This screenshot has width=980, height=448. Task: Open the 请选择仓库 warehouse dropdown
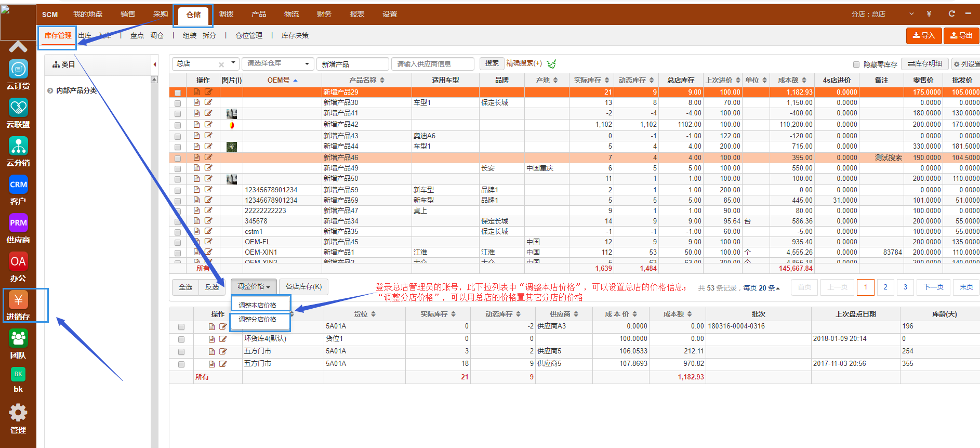pyautogui.click(x=278, y=63)
